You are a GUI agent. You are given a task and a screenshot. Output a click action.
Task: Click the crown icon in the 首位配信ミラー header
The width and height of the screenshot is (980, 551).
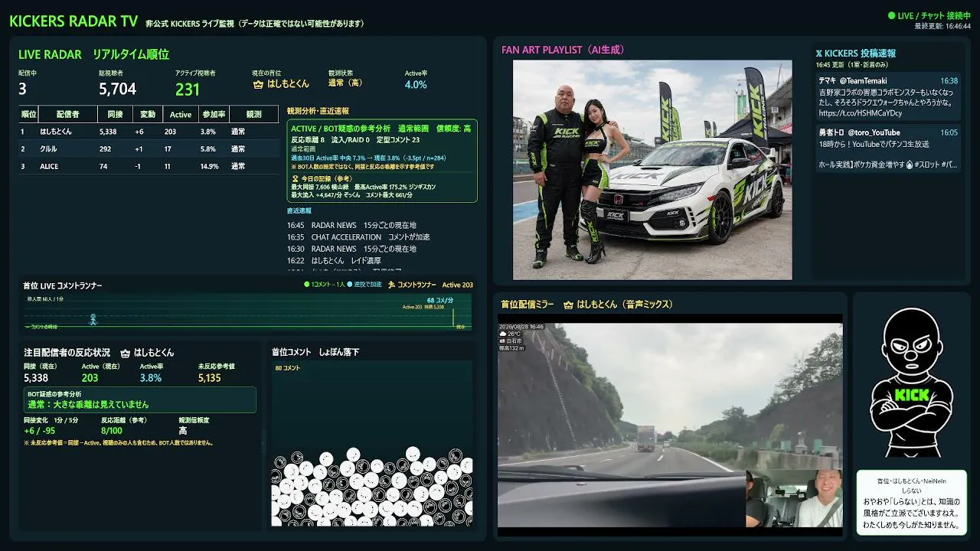(568, 305)
